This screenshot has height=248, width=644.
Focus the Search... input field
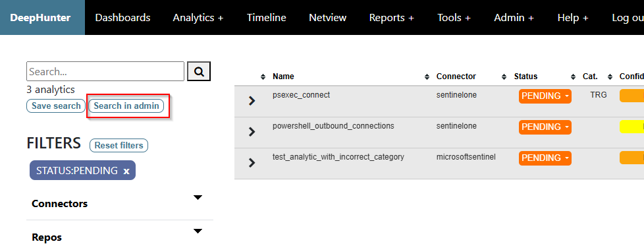105,71
